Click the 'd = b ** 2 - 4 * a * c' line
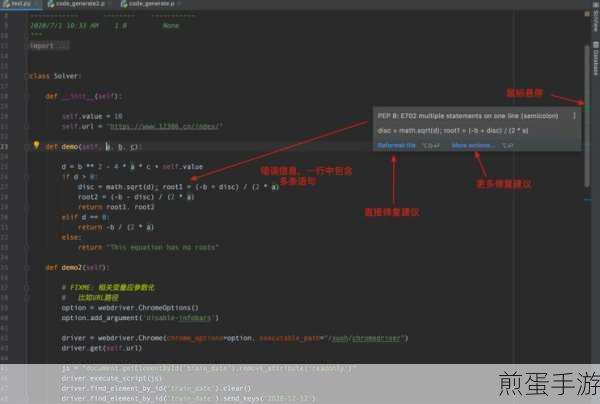The height and width of the screenshot is (404, 600). point(132,167)
